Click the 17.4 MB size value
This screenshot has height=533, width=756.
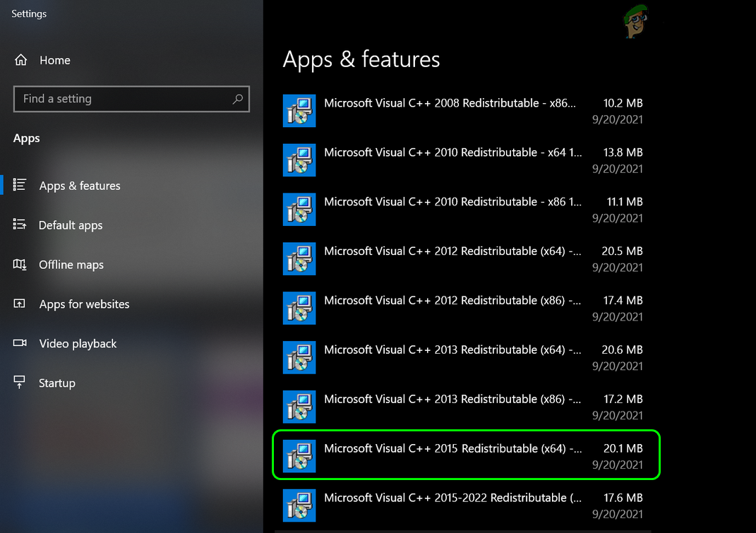[623, 300]
